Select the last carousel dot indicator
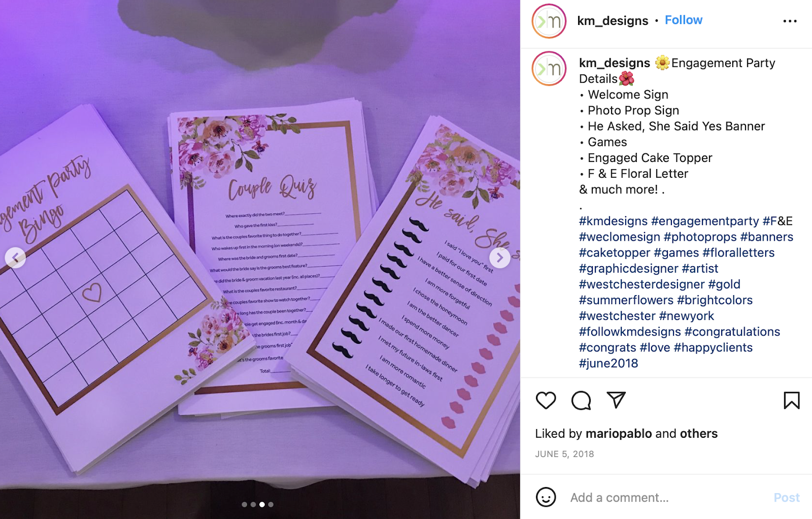Viewport: 812px width, 519px height. coord(270,504)
